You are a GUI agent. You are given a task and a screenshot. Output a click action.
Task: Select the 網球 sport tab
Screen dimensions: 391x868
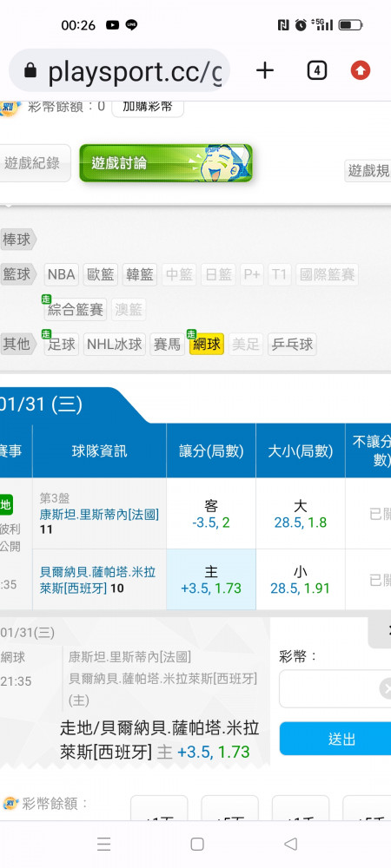tap(207, 345)
